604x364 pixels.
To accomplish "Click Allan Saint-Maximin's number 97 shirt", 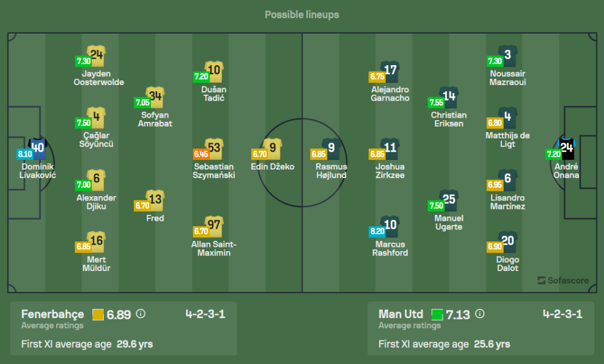I will pos(214,226).
